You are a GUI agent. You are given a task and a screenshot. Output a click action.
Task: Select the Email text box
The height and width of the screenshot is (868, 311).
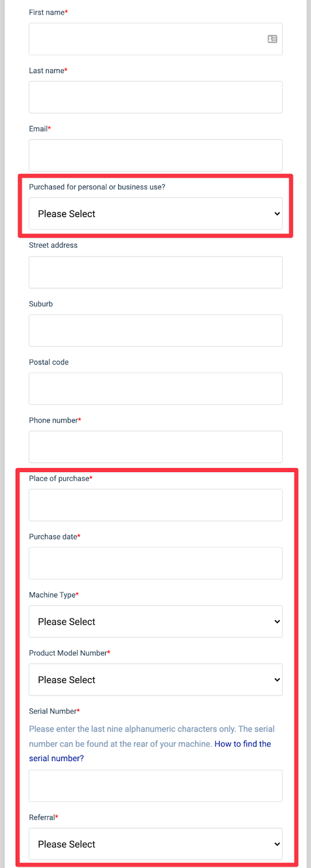coord(155,155)
